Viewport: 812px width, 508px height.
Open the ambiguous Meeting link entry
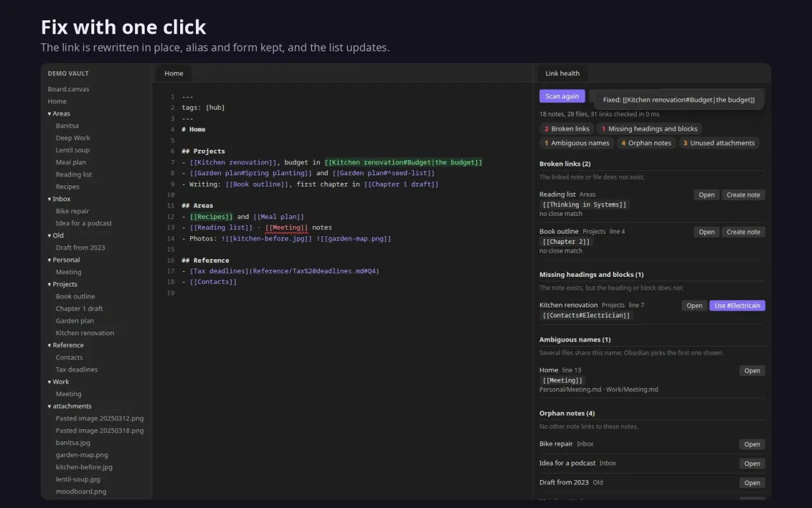click(x=752, y=371)
